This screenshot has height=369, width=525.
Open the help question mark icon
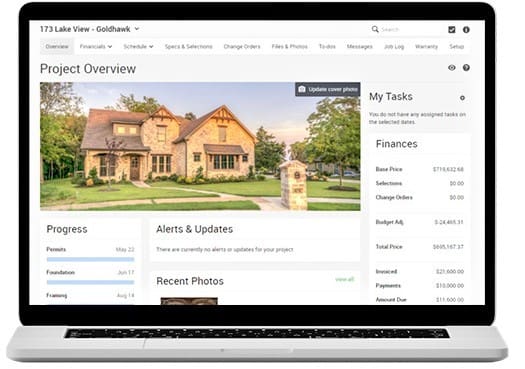[x=466, y=68]
